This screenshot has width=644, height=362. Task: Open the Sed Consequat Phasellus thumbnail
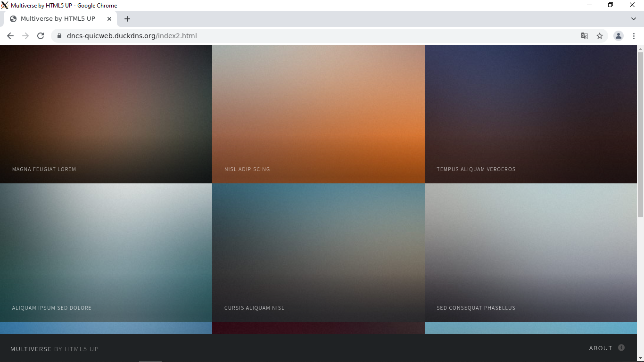531,253
